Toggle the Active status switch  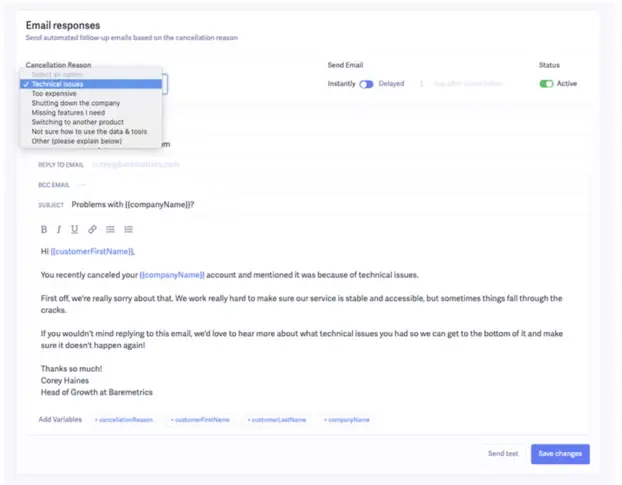tap(546, 84)
